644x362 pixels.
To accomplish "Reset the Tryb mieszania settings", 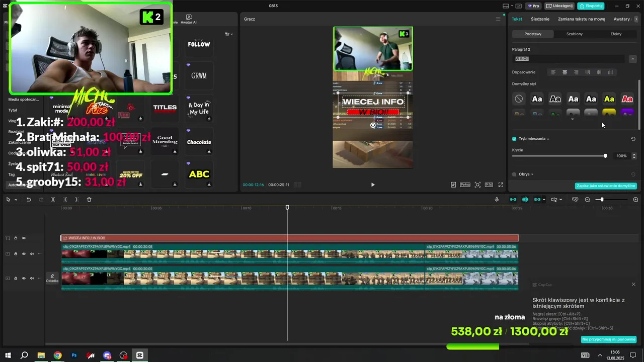I will [x=633, y=139].
